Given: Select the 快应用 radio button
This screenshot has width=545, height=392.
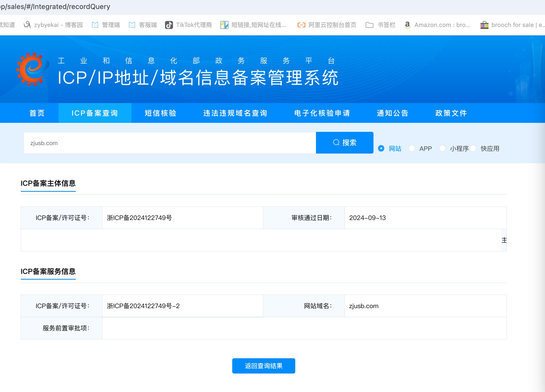Looking at the screenshot, I should pos(473,149).
